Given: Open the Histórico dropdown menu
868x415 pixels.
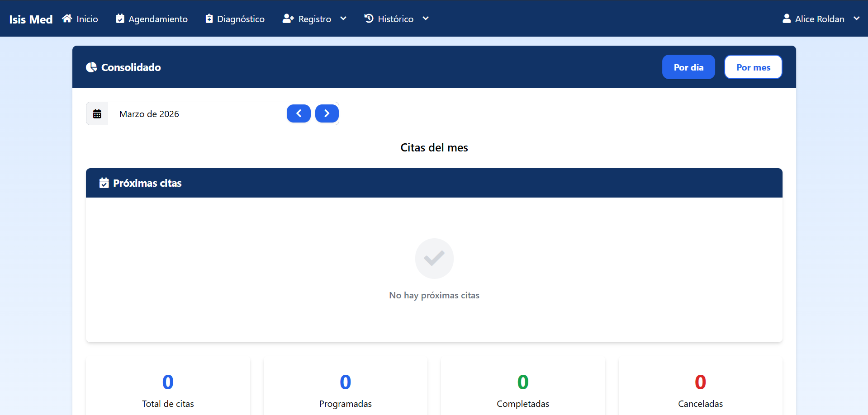Looking at the screenshot, I should coord(425,19).
